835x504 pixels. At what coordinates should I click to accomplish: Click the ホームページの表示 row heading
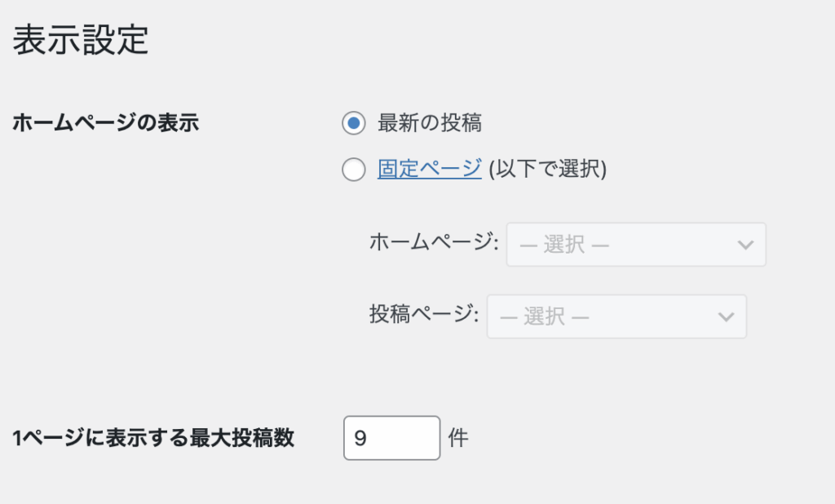click(x=105, y=123)
